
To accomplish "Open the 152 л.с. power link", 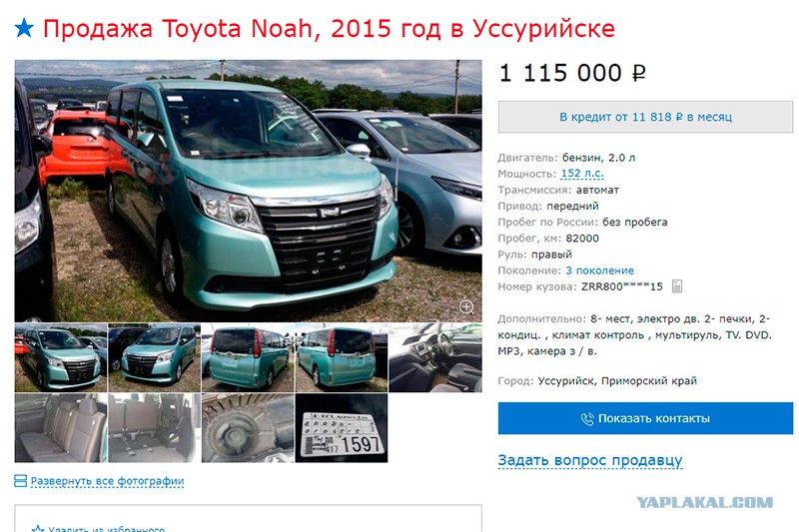I will [x=582, y=174].
